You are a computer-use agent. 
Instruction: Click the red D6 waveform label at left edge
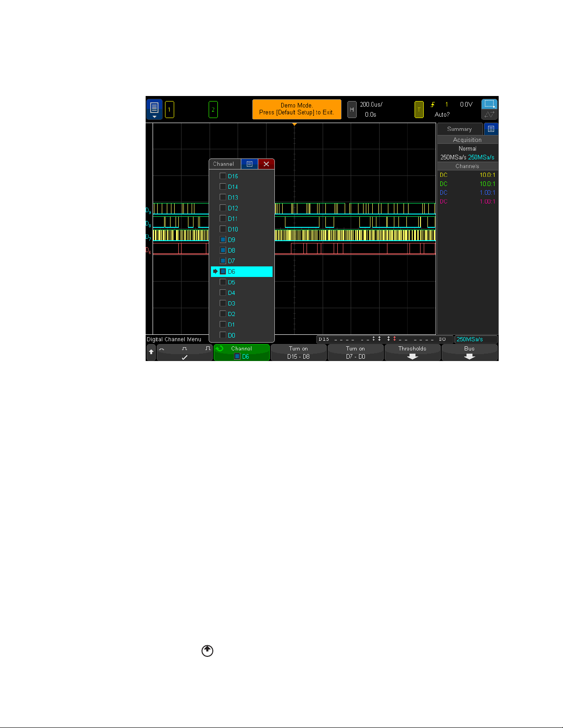point(148,250)
